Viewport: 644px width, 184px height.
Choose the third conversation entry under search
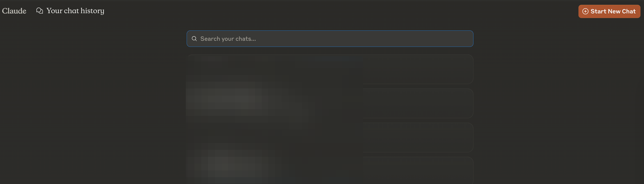click(330, 138)
